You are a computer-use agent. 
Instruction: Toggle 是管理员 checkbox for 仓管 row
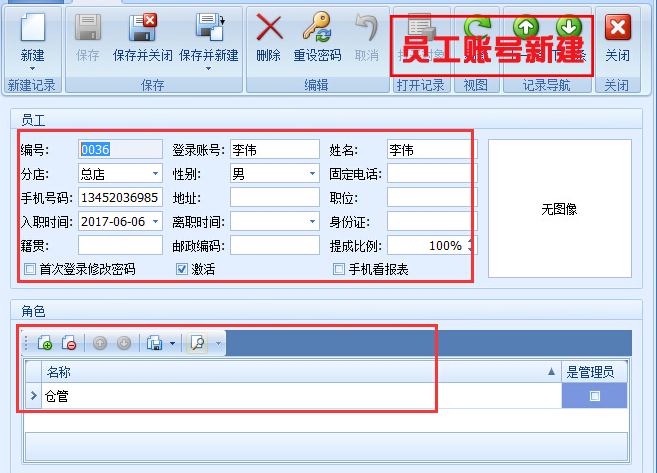tap(595, 396)
